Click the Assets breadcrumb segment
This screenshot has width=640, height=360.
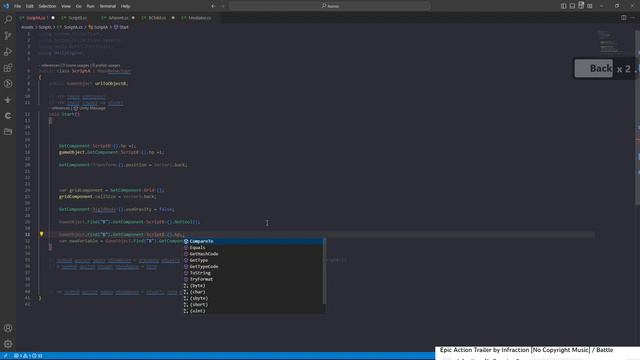point(27,27)
